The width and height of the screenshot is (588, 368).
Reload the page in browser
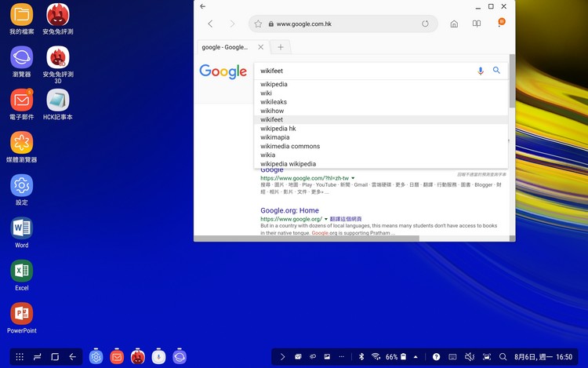[425, 24]
